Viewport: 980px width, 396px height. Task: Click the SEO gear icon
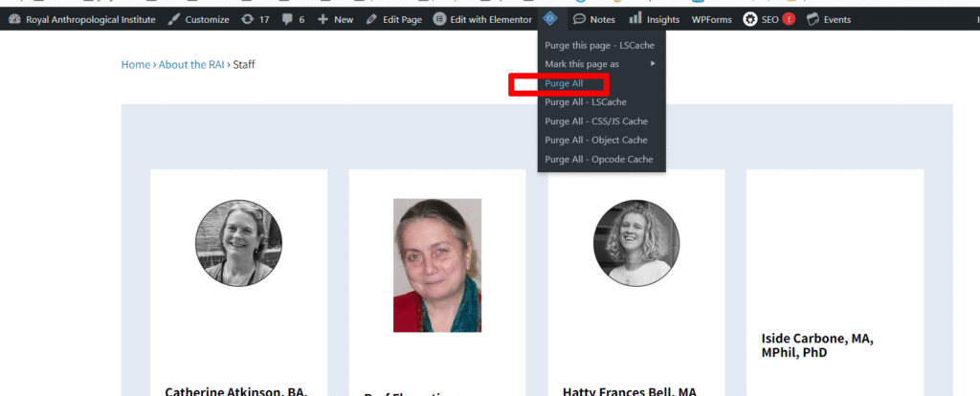coord(750,19)
